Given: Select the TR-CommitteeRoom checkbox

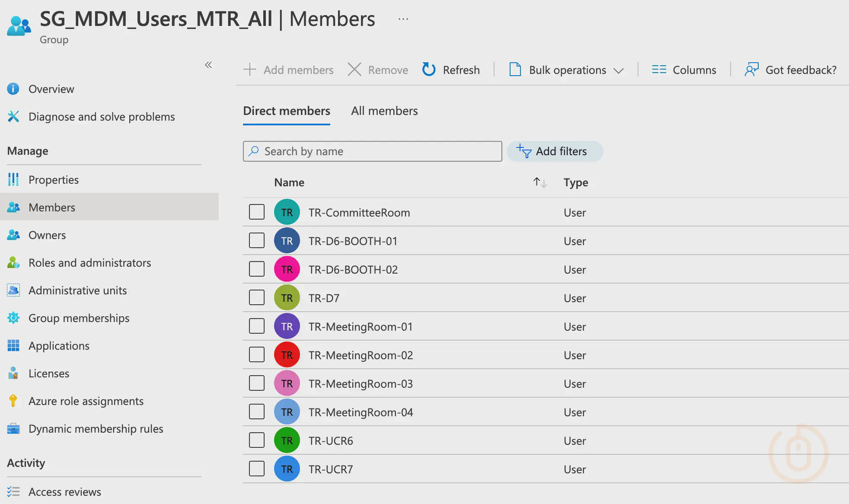Looking at the screenshot, I should [257, 212].
